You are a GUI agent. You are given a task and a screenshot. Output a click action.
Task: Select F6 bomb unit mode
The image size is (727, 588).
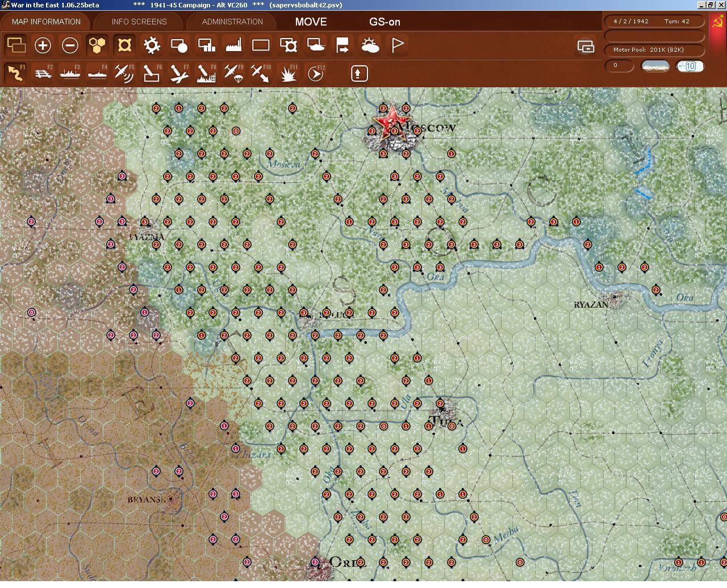click(152, 73)
